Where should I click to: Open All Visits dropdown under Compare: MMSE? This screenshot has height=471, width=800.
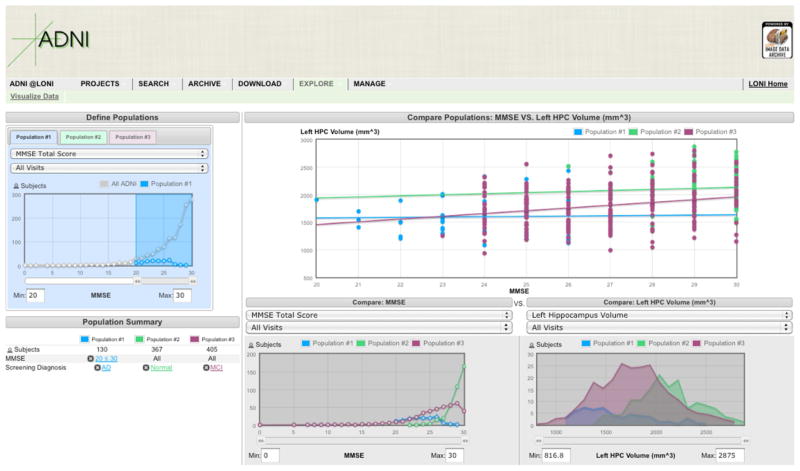379,327
